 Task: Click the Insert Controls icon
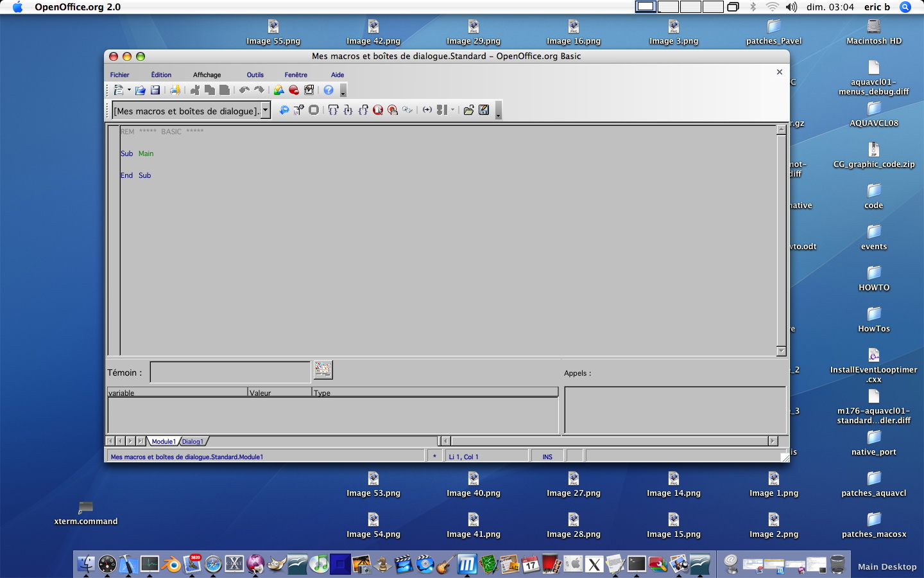point(442,110)
